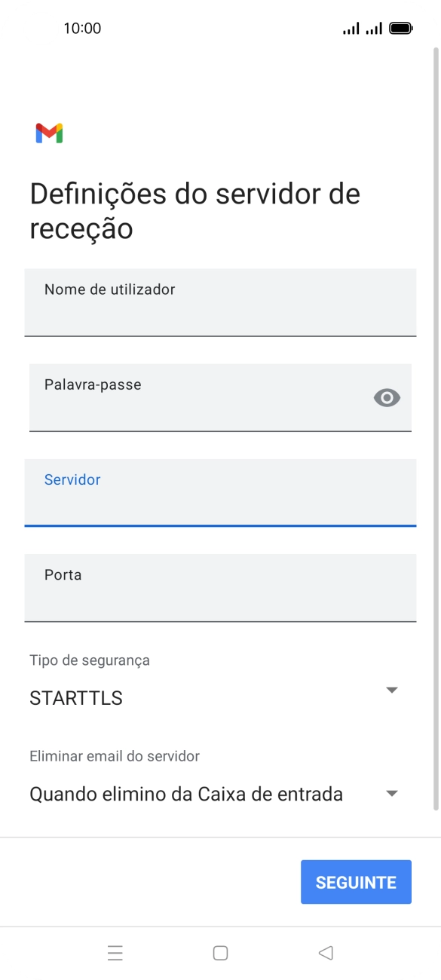
Task: Change STARTTLS using its dropdown arrow
Action: click(391, 689)
